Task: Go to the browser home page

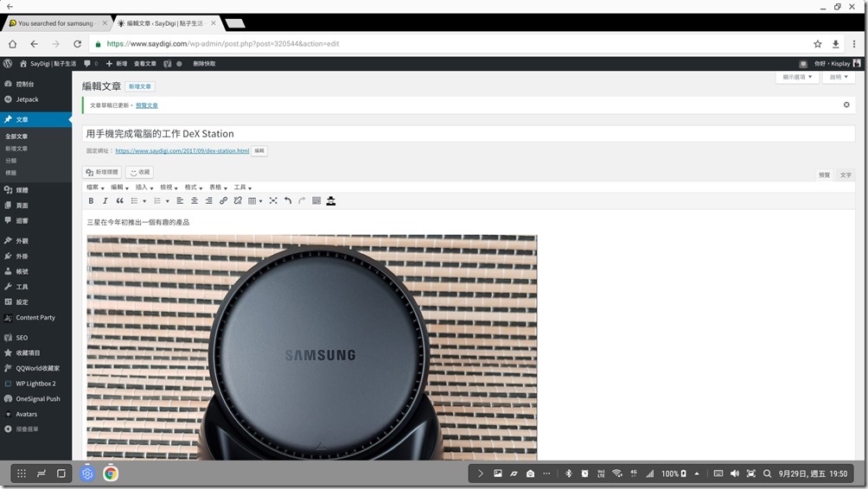Action: pos(12,44)
